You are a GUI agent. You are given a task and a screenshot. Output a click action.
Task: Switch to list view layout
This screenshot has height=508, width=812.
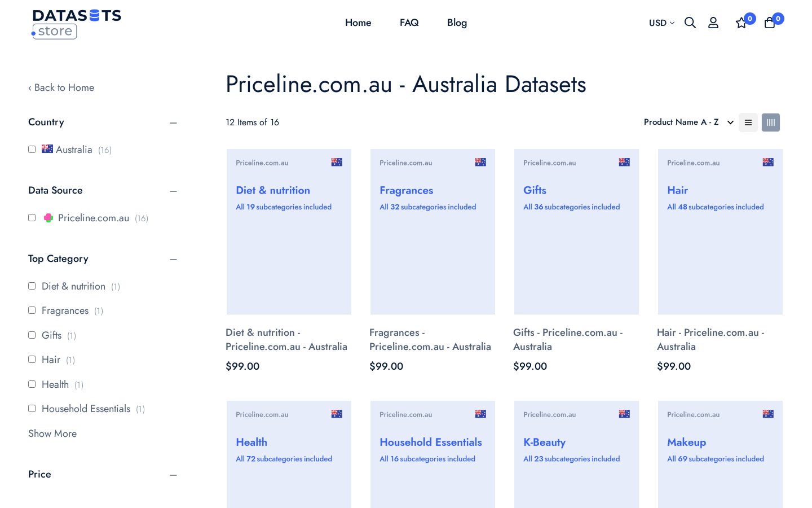(748, 122)
